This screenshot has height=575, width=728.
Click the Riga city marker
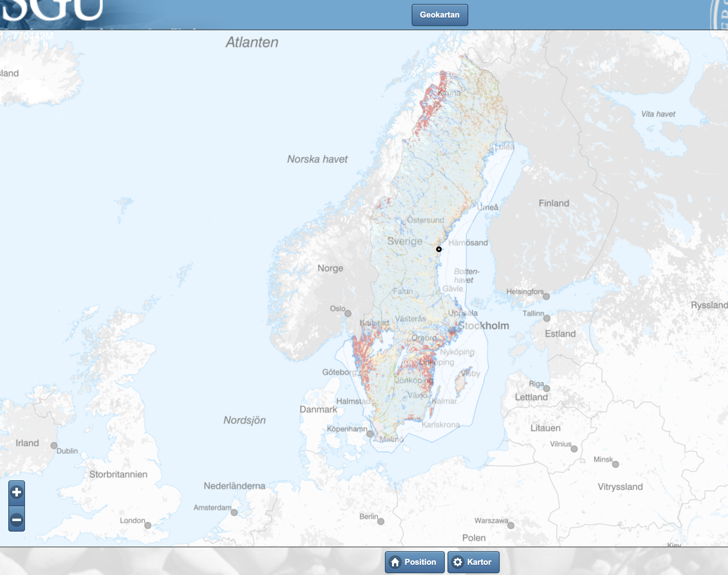click(546, 389)
